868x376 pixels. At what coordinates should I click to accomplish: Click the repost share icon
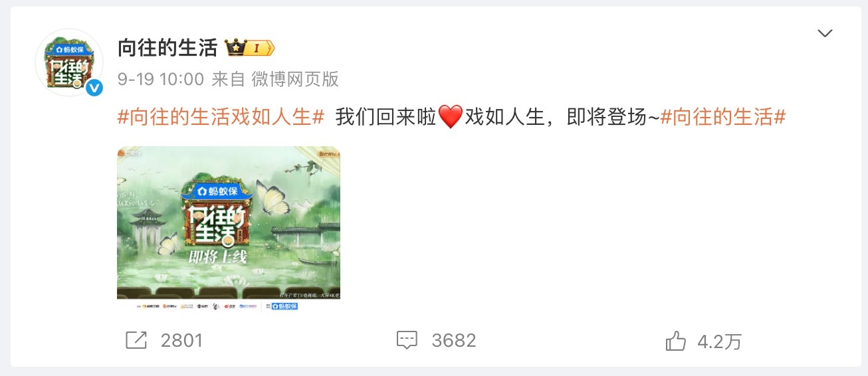136,341
